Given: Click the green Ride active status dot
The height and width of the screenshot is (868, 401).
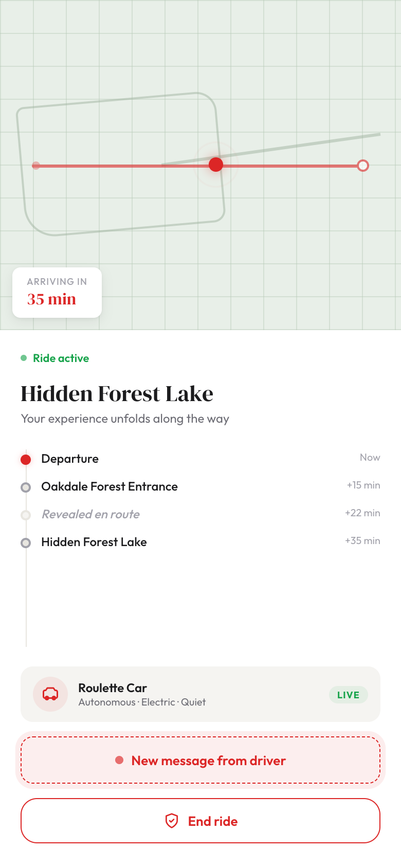Looking at the screenshot, I should point(24,358).
